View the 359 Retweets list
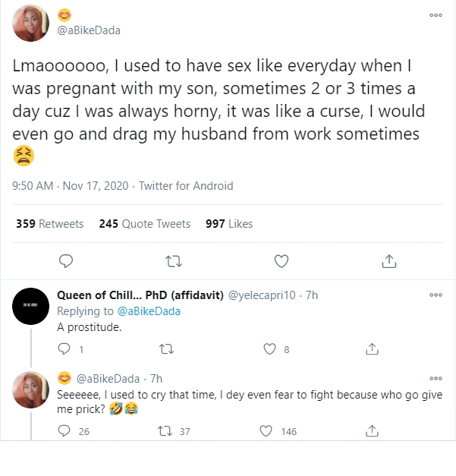 51,224
